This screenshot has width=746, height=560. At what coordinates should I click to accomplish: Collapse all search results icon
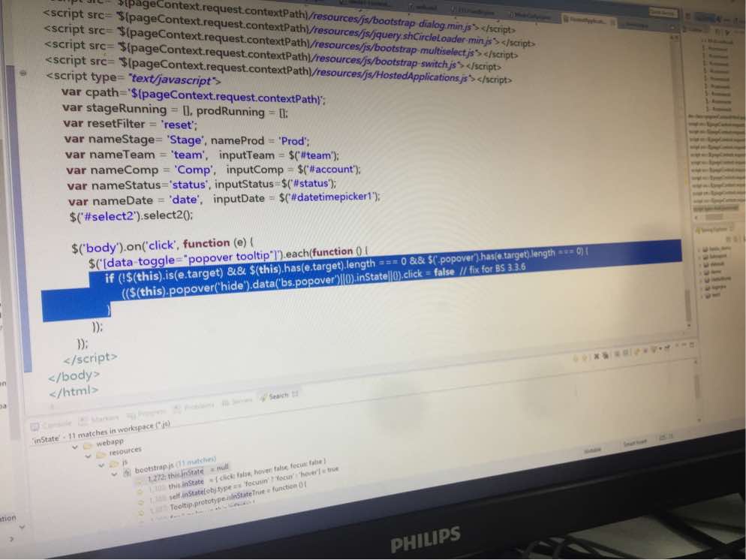[626, 352]
